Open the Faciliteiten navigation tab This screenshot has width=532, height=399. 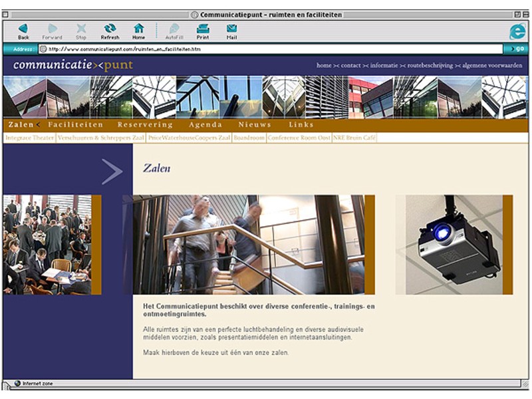[x=75, y=125]
